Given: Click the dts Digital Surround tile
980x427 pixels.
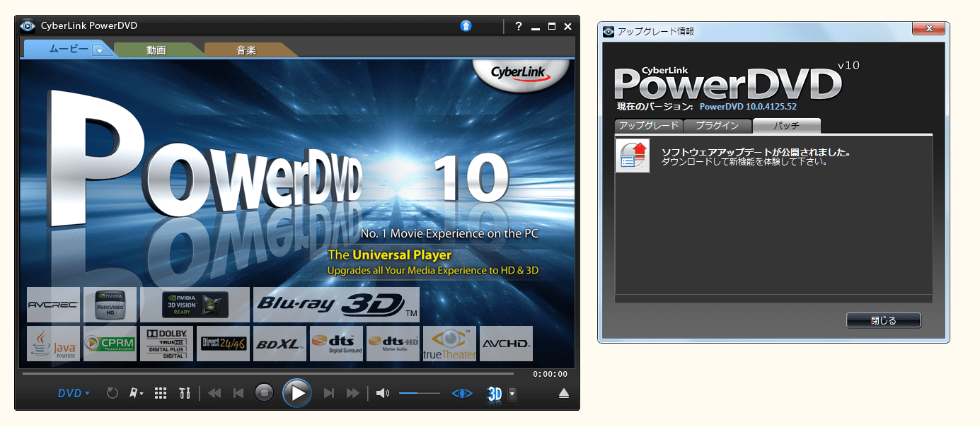Looking at the screenshot, I should [336, 344].
